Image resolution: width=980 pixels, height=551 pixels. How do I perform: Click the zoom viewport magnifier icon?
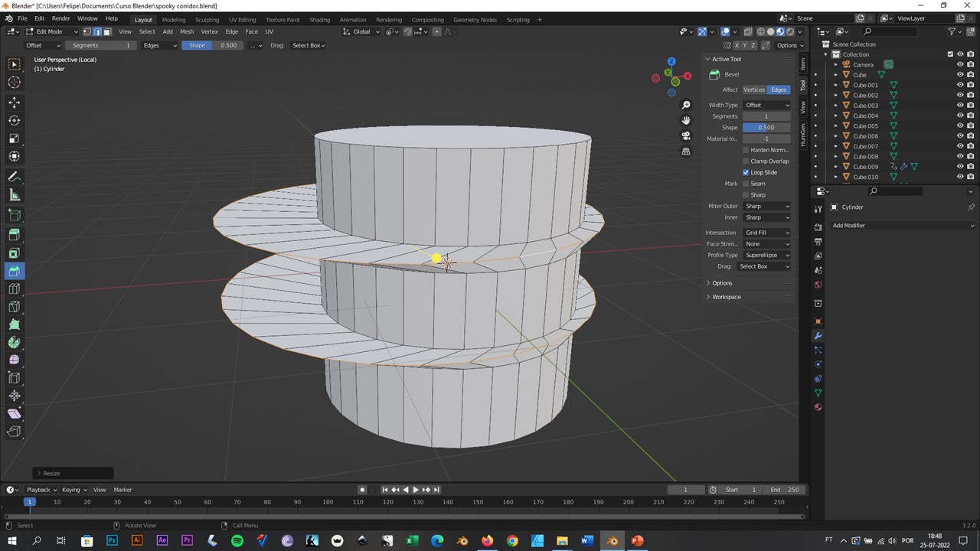pos(686,105)
